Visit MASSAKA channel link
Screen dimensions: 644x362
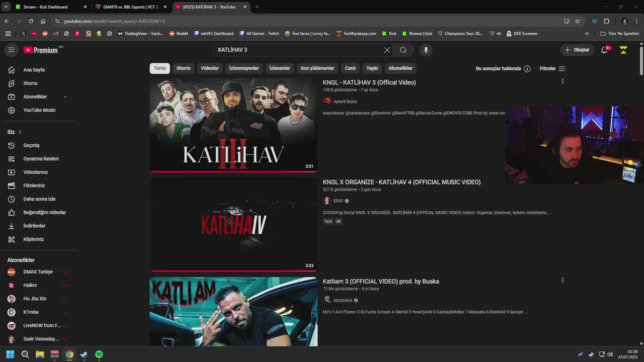coord(343,301)
